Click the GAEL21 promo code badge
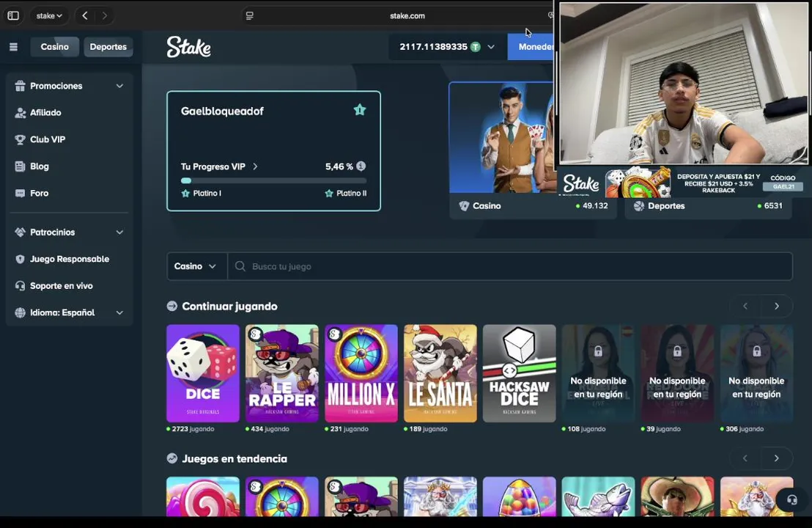812x528 pixels. (x=783, y=186)
